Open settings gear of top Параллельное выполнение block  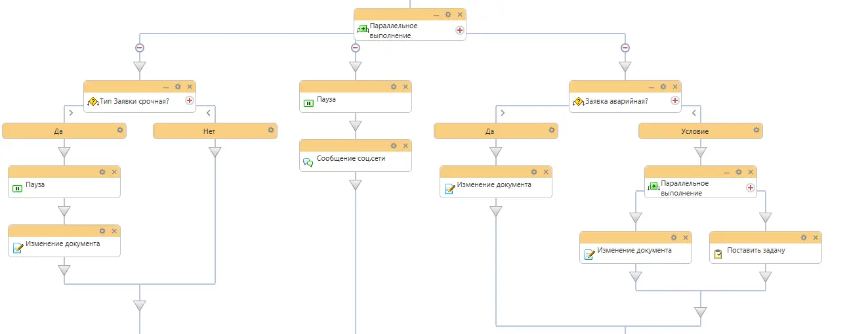(448, 14)
